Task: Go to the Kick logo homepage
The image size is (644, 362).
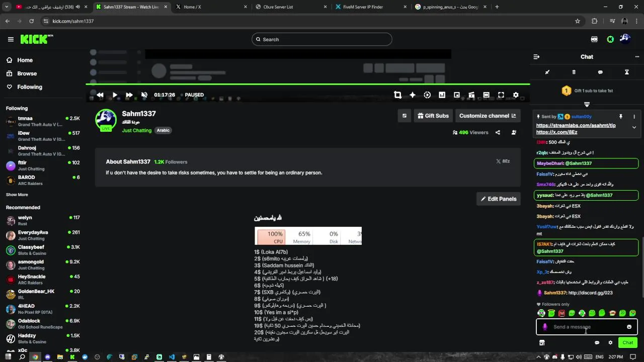Action: click(36, 39)
